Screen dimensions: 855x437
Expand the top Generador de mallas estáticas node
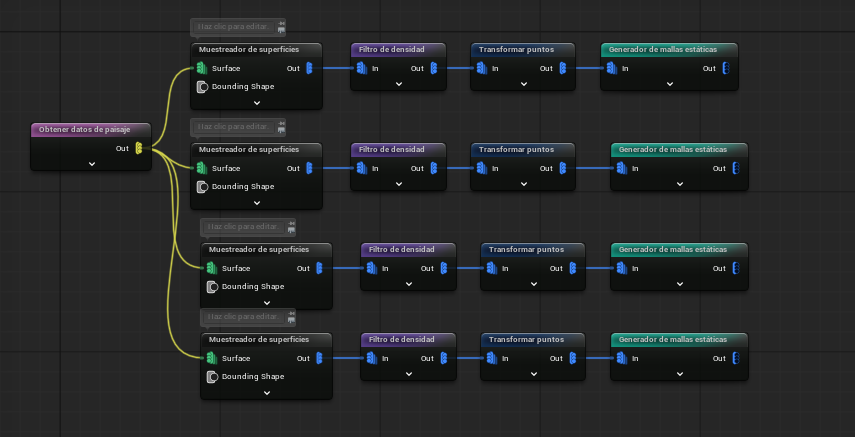[x=669, y=83]
